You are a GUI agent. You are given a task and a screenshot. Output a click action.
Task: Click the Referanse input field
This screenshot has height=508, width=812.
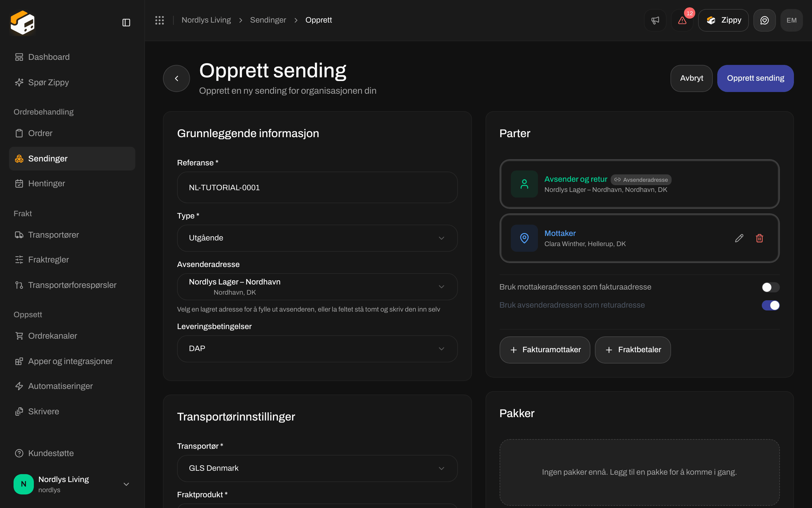(x=317, y=187)
